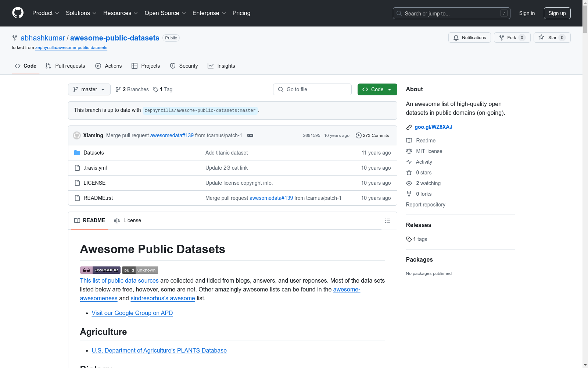This screenshot has width=588, height=368.
Task: Click the star icon next to 0 stars
Action: click(x=409, y=173)
